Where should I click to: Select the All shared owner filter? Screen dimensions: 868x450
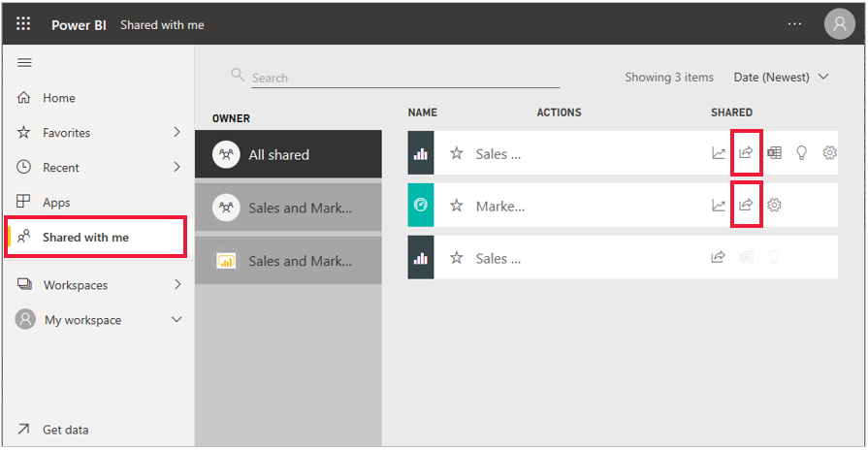288,154
